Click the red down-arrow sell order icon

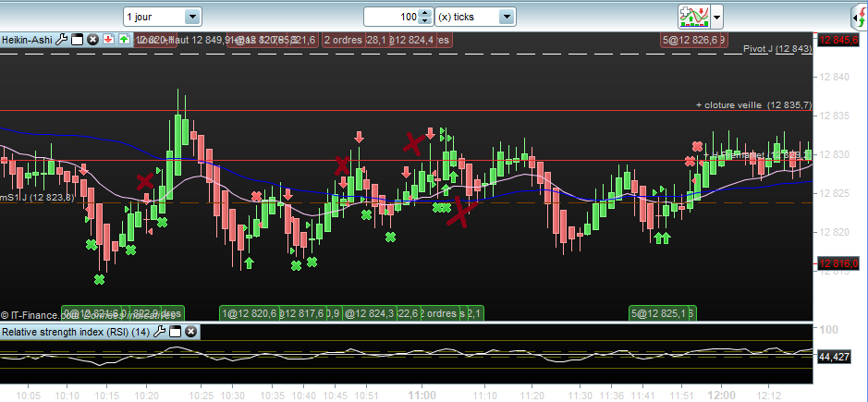point(108,40)
